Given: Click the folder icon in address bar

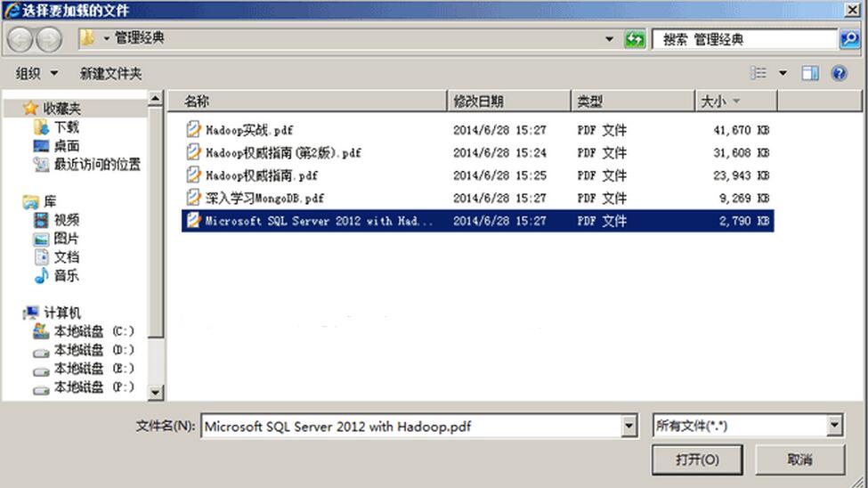Looking at the screenshot, I should pos(87,37).
